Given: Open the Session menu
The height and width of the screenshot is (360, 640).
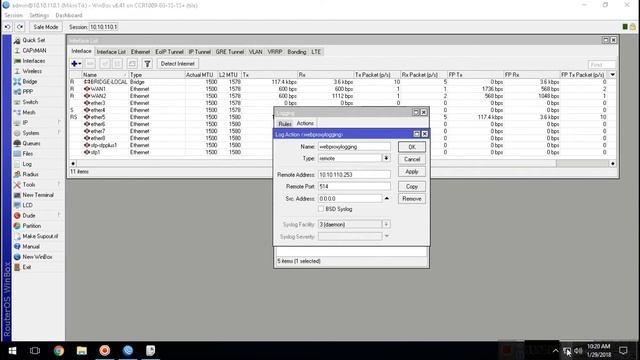Looking at the screenshot, I should pos(13,16).
